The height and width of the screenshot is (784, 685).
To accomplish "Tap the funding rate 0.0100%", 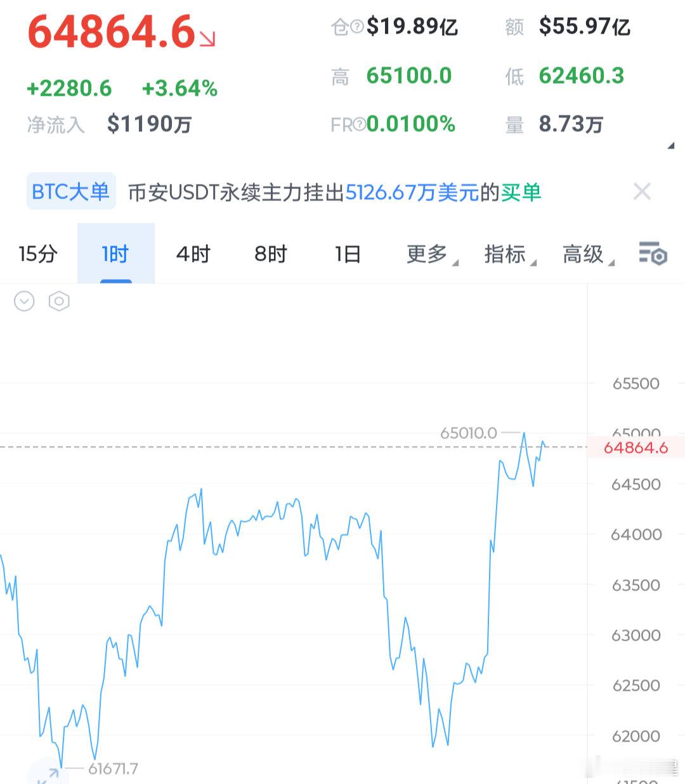I will tap(411, 124).
